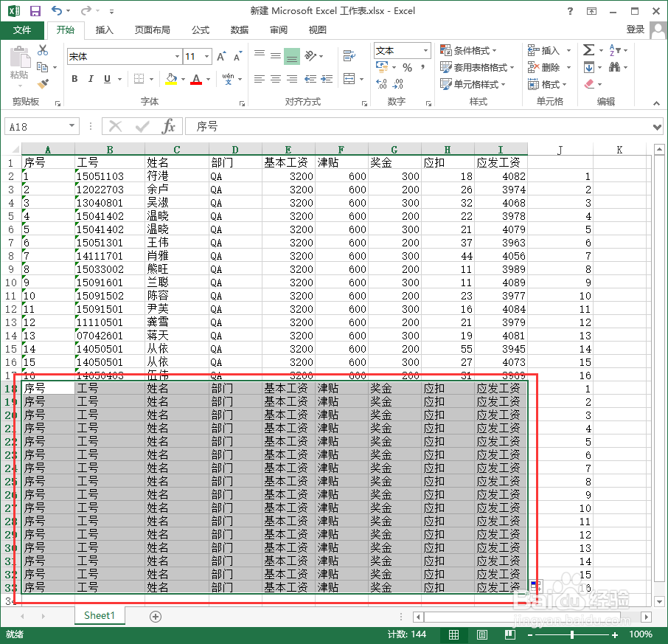Click the Cut scissors icon
Image resolution: width=668 pixels, height=644 pixels.
point(43,50)
